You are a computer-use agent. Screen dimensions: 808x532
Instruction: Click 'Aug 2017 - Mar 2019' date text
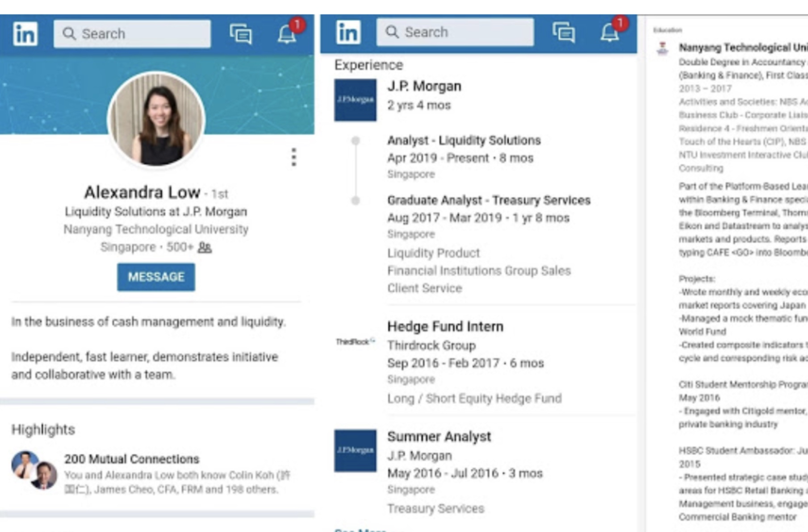pyautogui.click(x=444, y=218)
